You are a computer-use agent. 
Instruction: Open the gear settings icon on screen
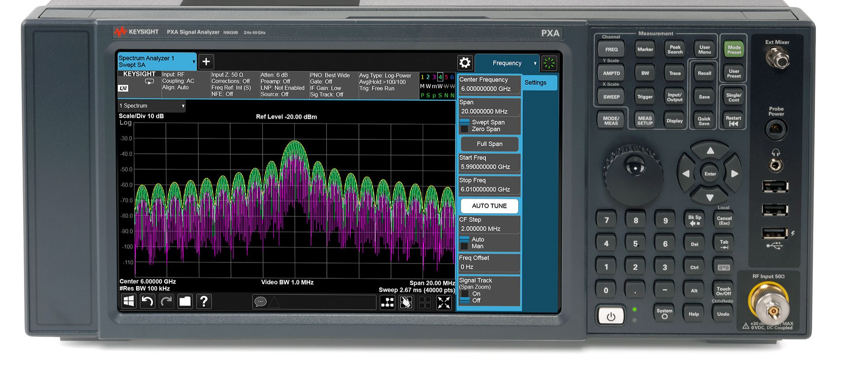click(465, 62)
